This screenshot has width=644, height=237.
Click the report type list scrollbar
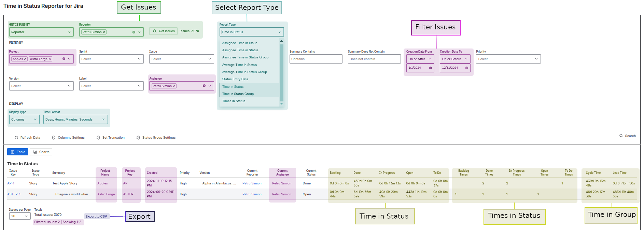(281, 72)
